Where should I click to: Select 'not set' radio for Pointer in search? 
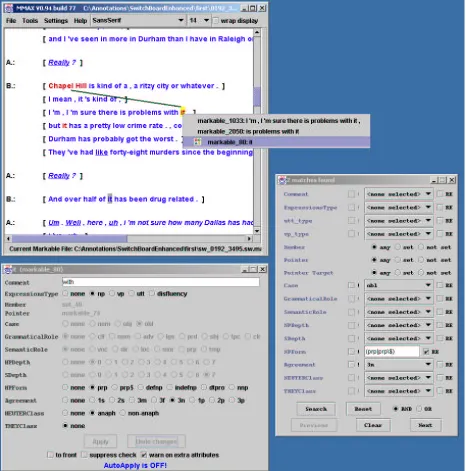[x=421, y=260]
